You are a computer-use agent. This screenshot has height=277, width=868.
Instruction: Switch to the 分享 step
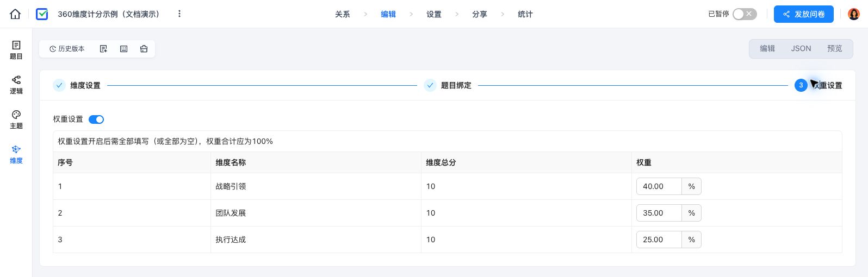click(x=480, y=14)
